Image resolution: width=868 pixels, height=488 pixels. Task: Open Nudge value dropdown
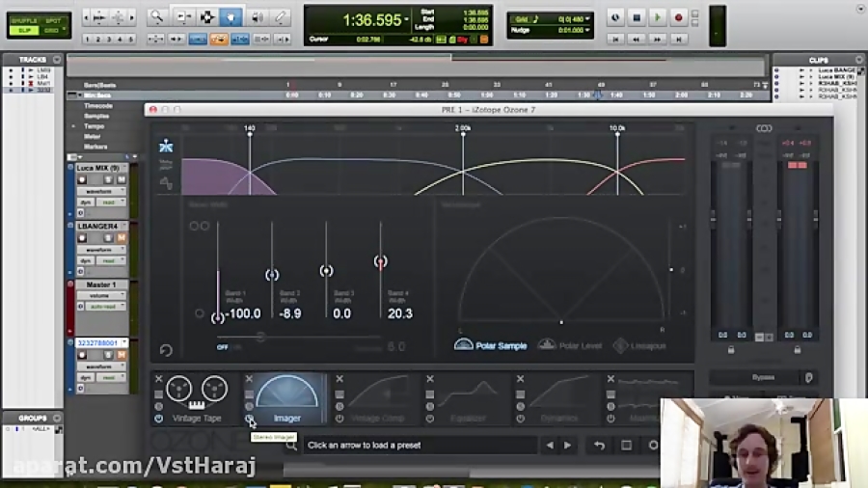(587, 30)
